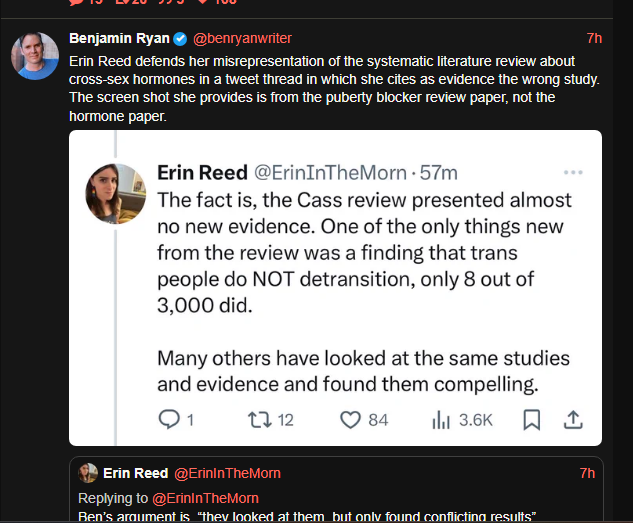Screen dimensions: 633x523
Task: Click the reply bubble icon in screenshot
Action: [x=169, y=420]
